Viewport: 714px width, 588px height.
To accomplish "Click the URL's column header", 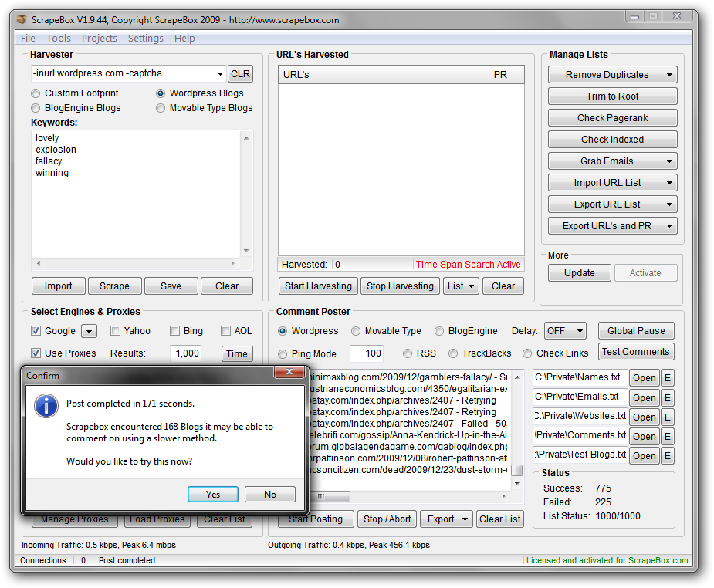I will (384, 75).
